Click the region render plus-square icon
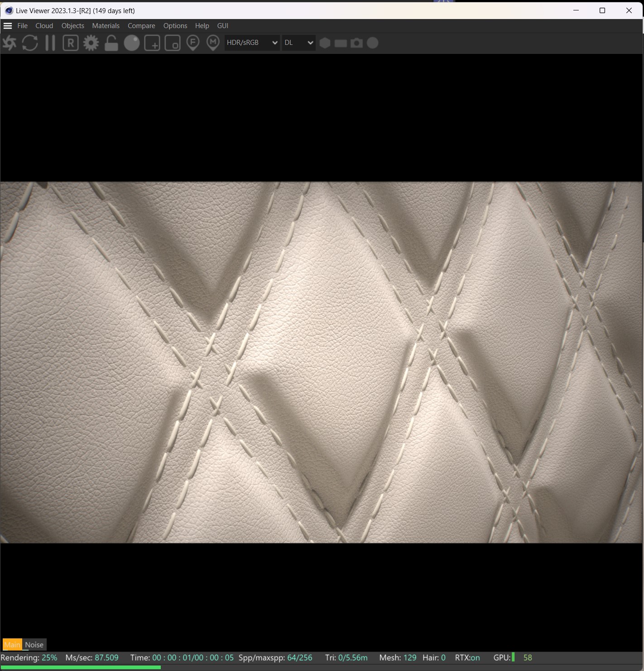644x671 pixels. click(152, 43)
